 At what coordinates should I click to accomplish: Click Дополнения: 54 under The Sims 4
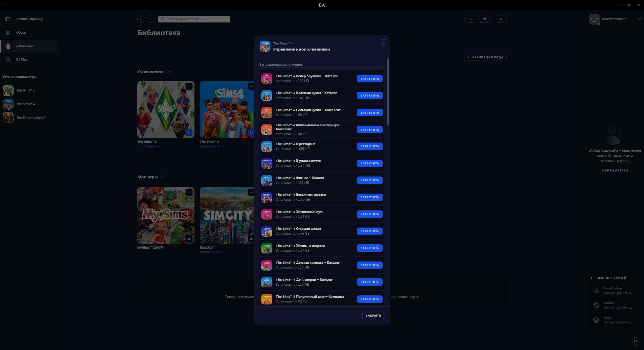(212, 146)
